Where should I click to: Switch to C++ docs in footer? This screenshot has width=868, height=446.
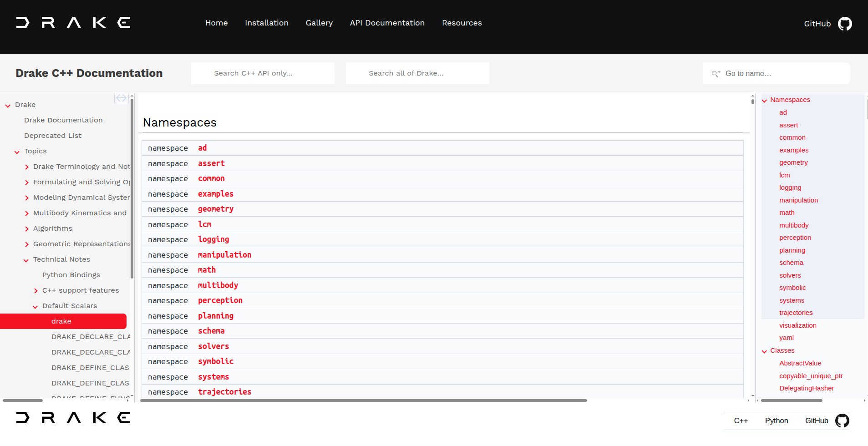tap(741, 421)
